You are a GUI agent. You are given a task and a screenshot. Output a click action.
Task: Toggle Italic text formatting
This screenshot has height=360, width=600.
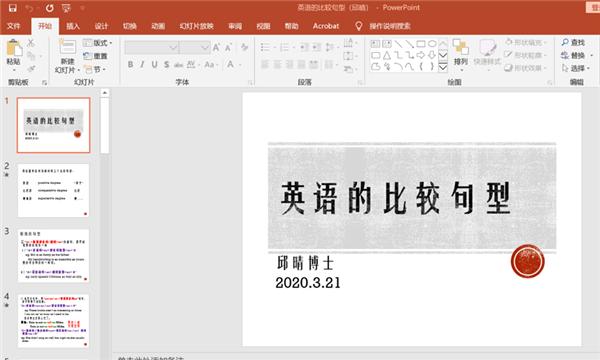pyautogui.click(x=142, y=64)
